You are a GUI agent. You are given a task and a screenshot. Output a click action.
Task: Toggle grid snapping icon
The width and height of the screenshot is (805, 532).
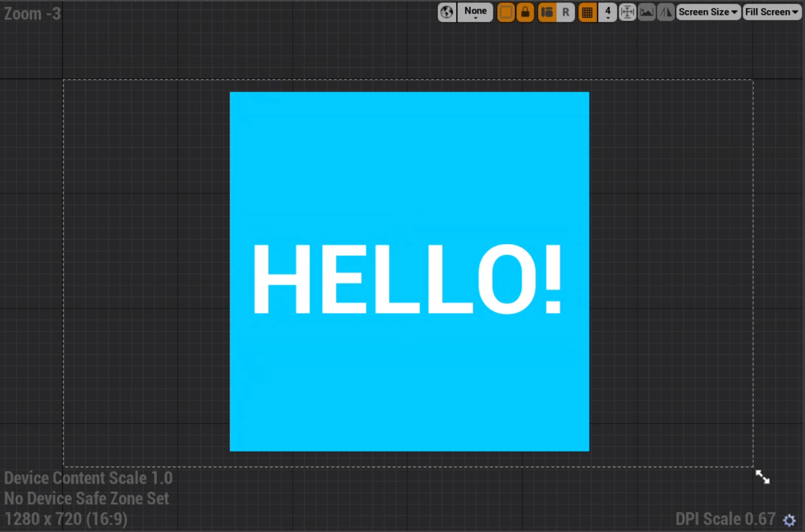(x=588, y=12)
